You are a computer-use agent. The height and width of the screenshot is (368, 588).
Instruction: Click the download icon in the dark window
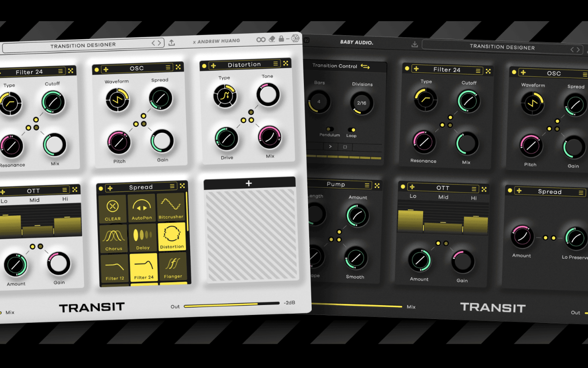[415, 45]
